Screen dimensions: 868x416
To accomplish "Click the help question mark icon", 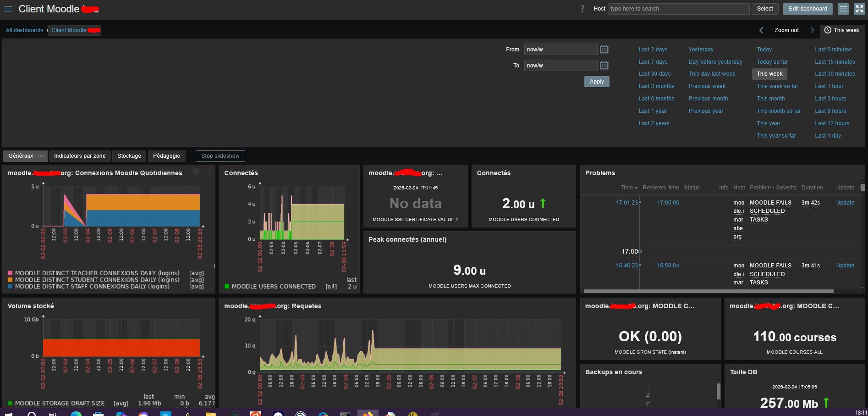I will (x=582, y=9).
